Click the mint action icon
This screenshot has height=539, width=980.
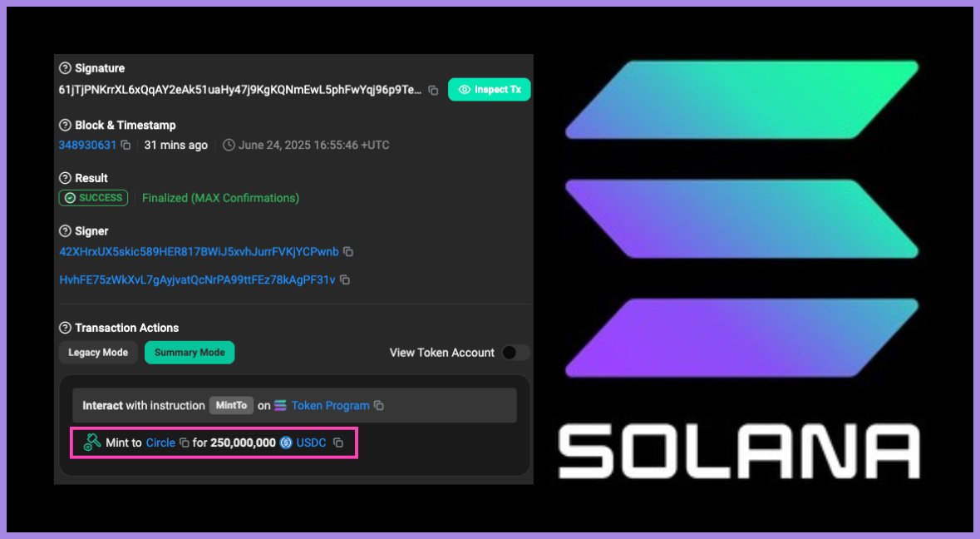(x=92, y=442)
